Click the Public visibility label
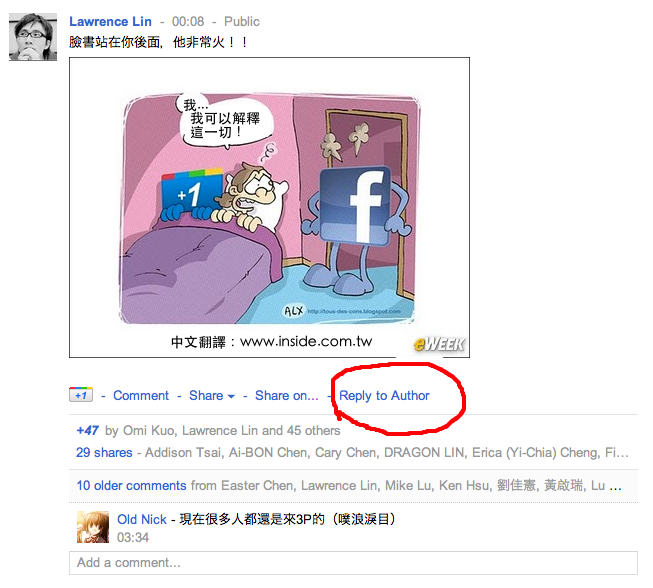Viewport: 653px width, 588px height. pyautogui.click(x=242, y=21)
